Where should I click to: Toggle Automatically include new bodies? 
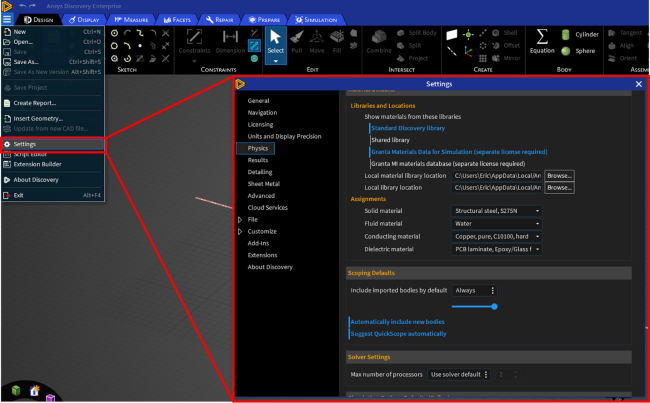click(397, 322)
